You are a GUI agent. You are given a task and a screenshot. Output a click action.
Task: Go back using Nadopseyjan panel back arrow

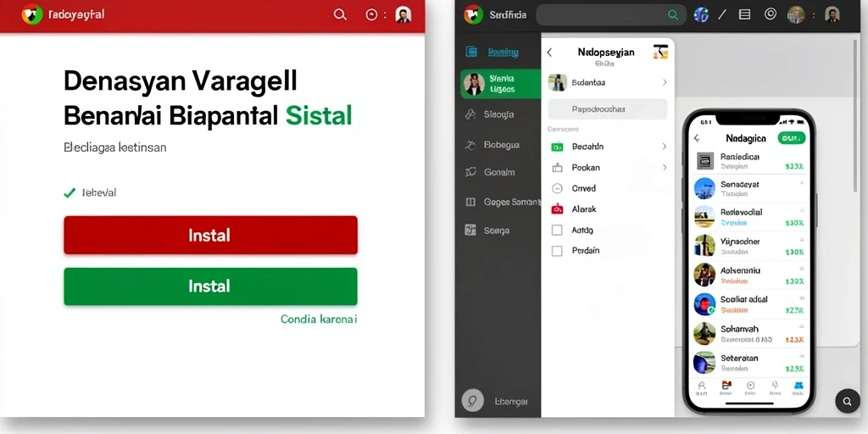pyautogui.click(x=549, y=53)
